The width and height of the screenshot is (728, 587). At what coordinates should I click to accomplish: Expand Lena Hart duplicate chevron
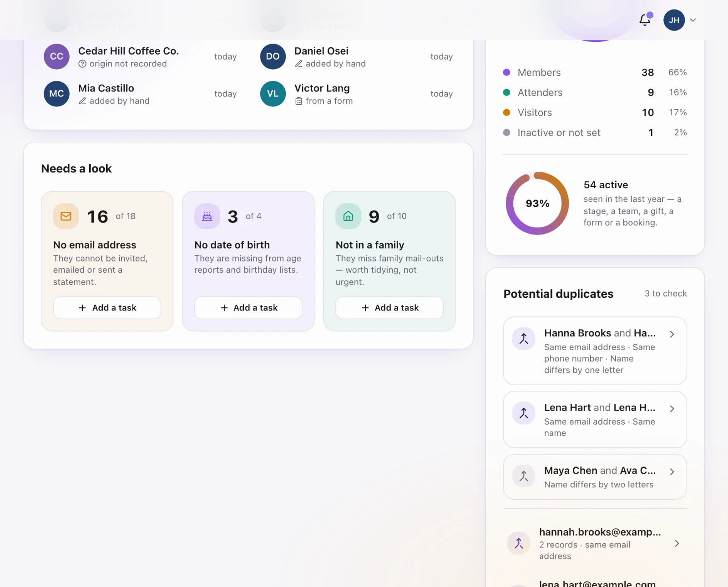672,409
